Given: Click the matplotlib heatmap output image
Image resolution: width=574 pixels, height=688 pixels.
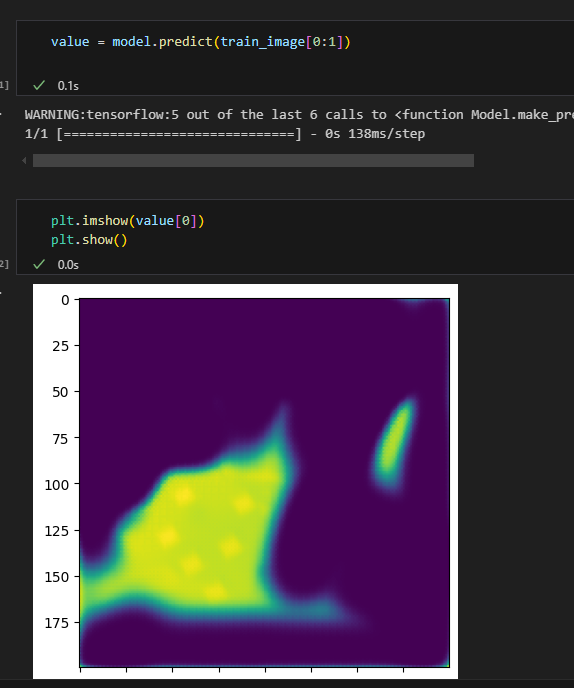Looking at the screenshot, I should tap(245, 481).
